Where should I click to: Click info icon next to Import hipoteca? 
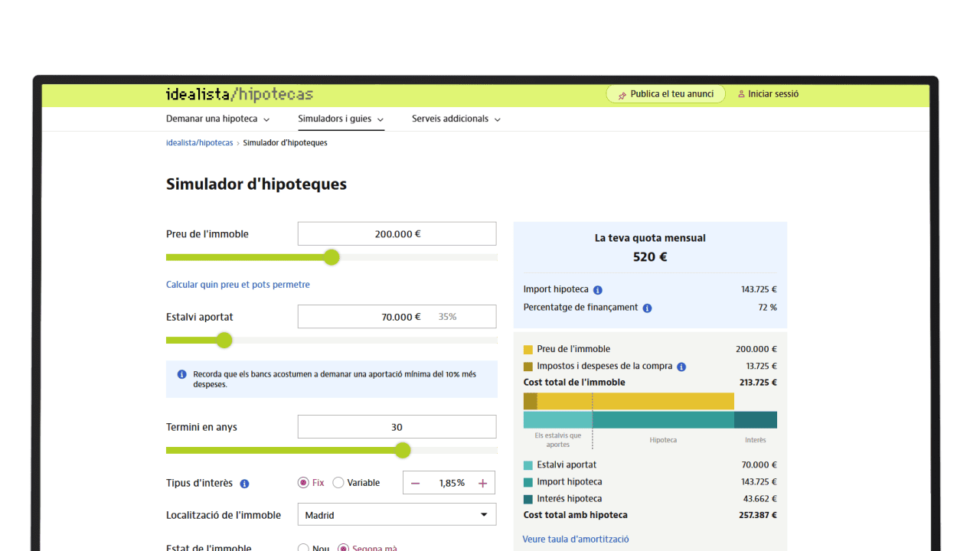(598, 290)
